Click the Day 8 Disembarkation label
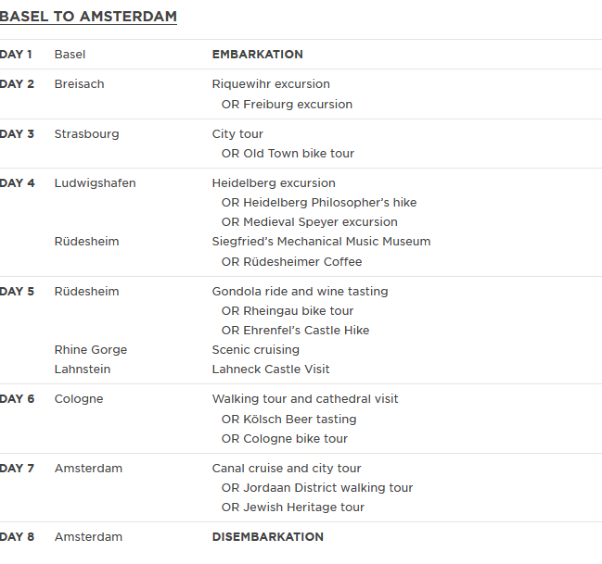This screenshot has height=564, width=602. tap(267, 537)
